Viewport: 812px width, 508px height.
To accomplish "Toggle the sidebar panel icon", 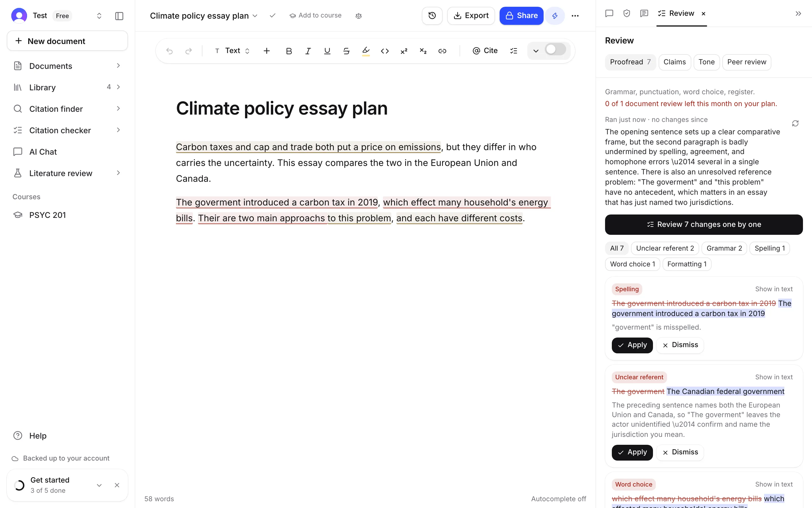I will pos(119,16).
